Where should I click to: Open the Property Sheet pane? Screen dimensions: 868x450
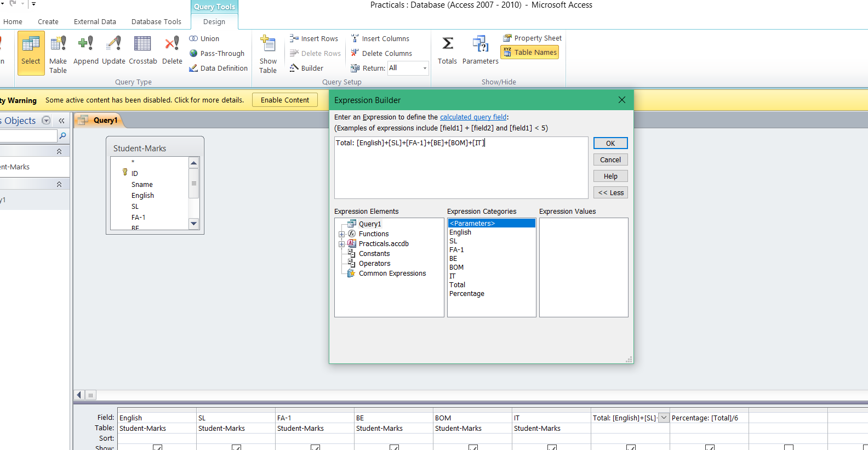(533, 38)
